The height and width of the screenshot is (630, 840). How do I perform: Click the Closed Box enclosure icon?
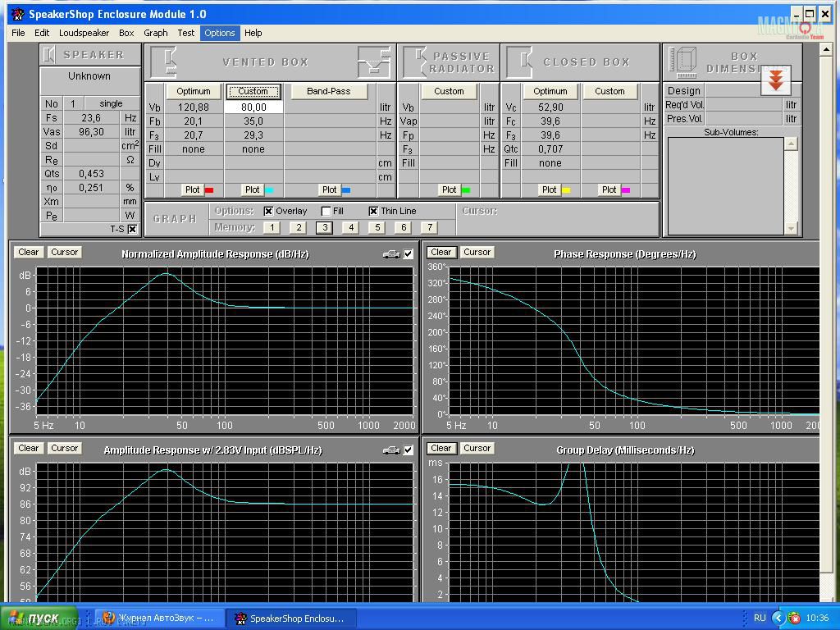coord(519,62)
